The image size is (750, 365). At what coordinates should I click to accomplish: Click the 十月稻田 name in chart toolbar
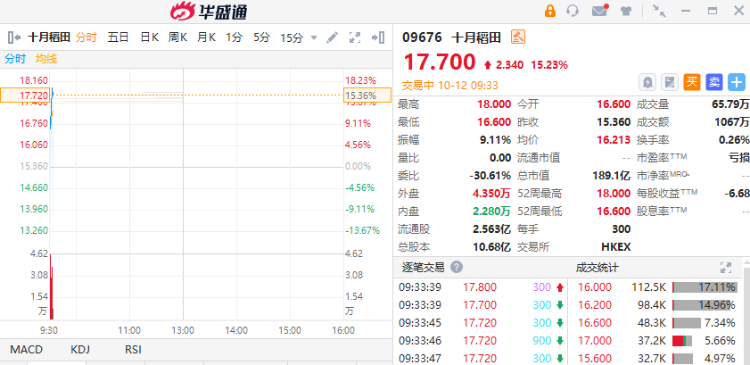pyautogui.click(x=49, y=37)
